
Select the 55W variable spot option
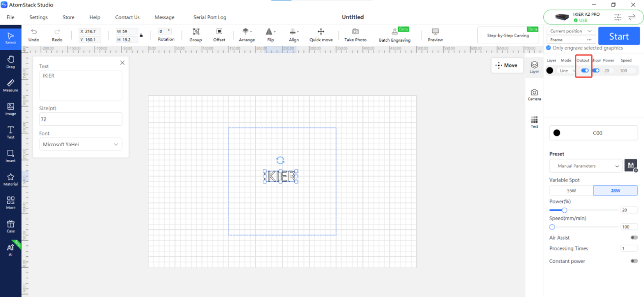click(x=571, y=191)
